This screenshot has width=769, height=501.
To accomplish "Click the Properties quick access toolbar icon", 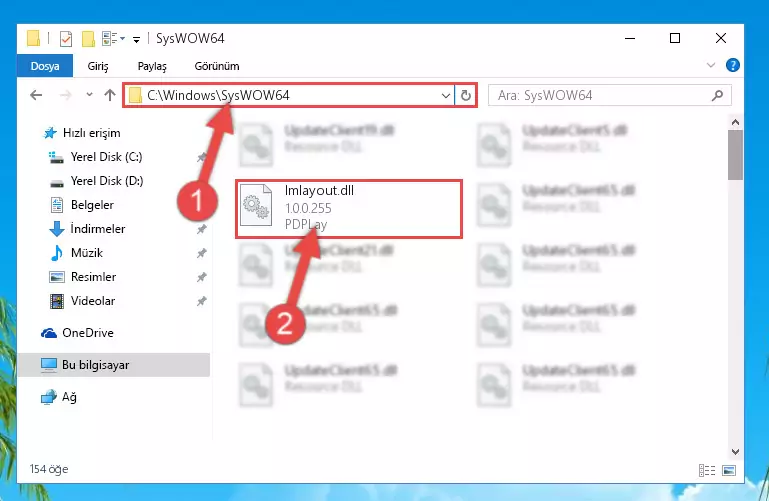I will [66, 38].
